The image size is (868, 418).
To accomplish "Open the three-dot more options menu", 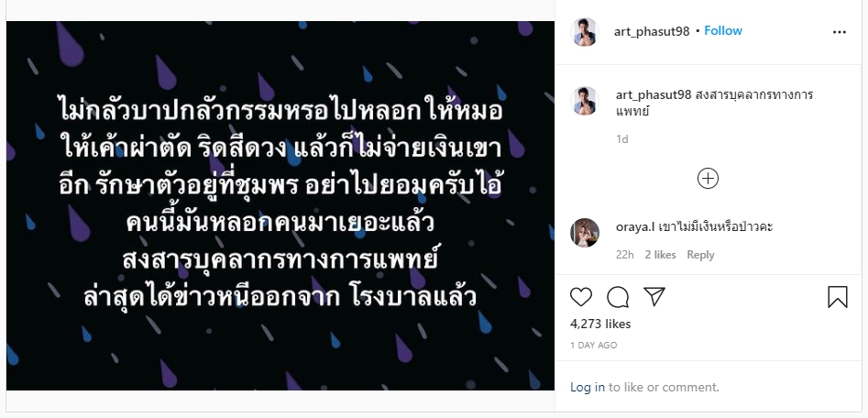I will [x=840, y=32].
